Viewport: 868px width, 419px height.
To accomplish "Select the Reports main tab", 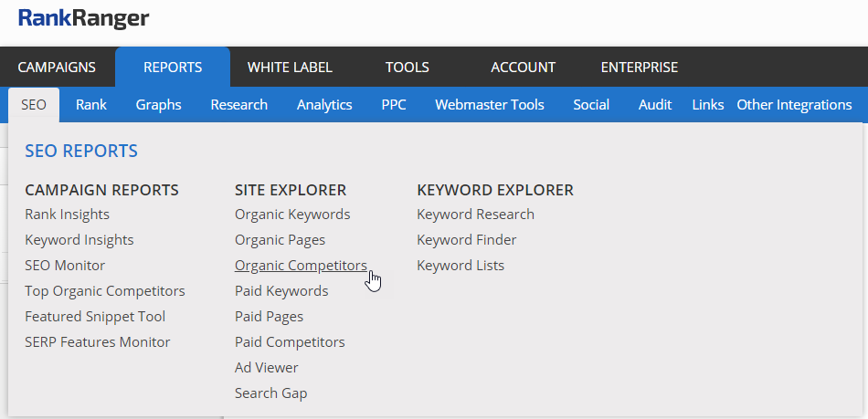I will point(173,68).
